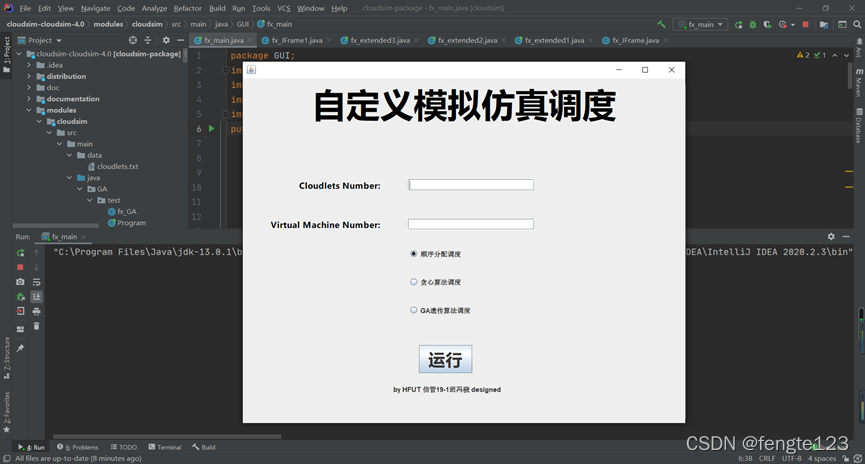Click the Virtual Machine Number input field

pos(471,224)
